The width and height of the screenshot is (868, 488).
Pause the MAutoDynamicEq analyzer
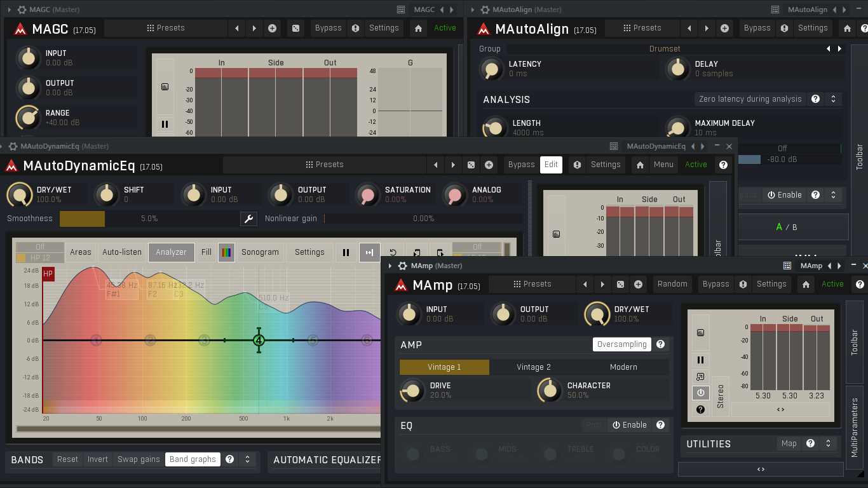tap(346, 252)
